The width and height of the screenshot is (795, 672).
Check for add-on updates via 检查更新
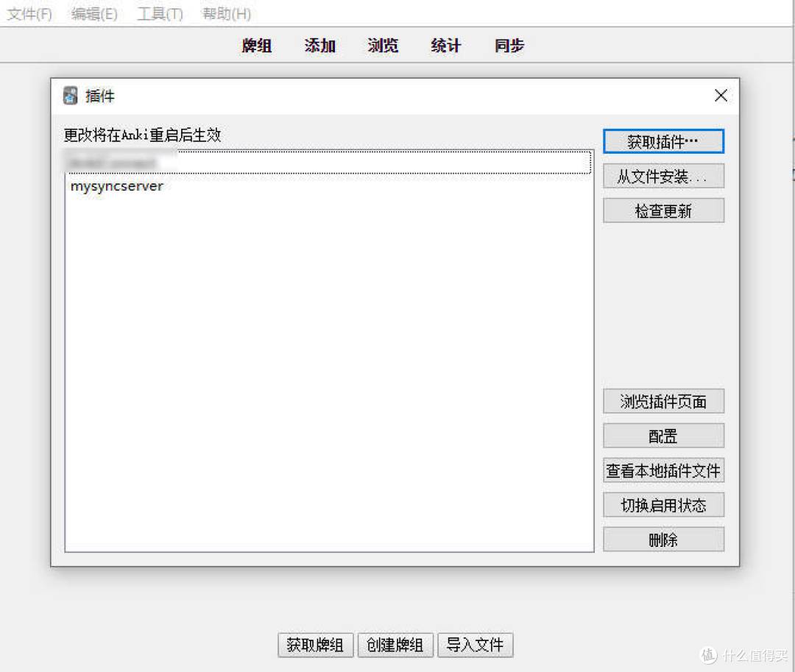point(662,211)
